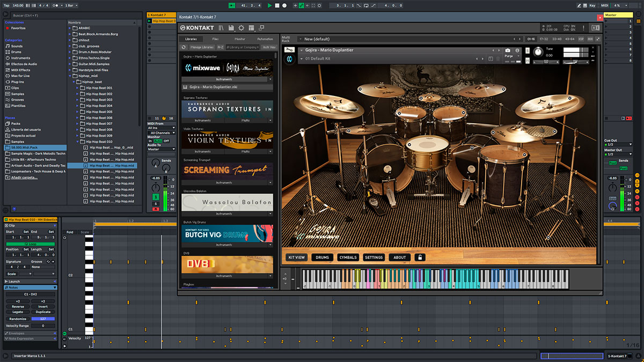
Task: Adjust Kontakt Tune knob
Action: (537, 52)
